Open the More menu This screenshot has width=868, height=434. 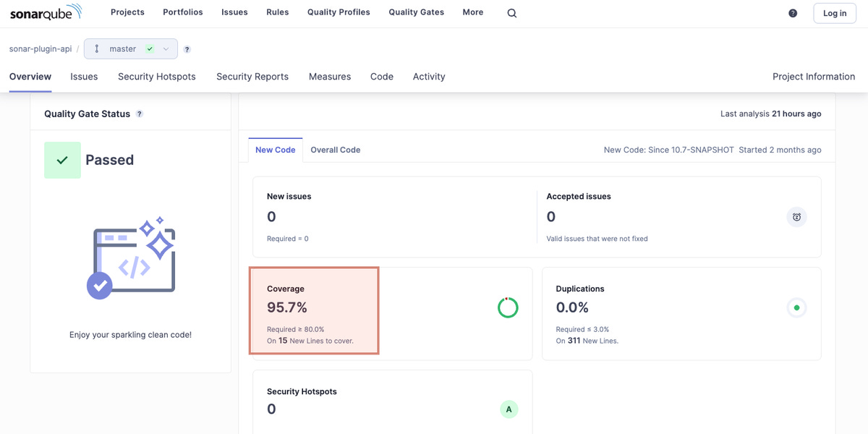(x=473, y=12)
